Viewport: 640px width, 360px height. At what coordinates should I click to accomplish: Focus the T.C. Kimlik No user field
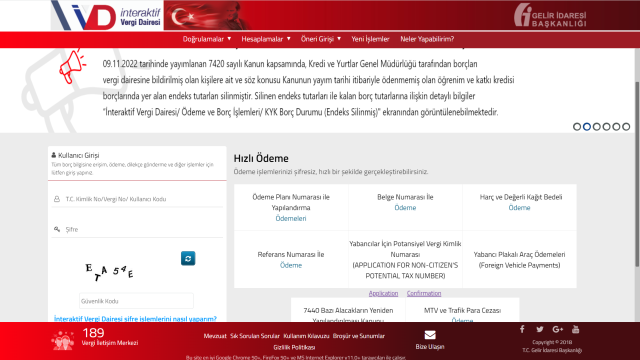137,199
